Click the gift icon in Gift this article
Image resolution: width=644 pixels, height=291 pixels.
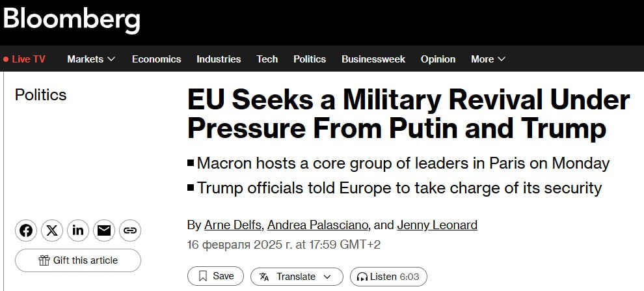(44, 260)
